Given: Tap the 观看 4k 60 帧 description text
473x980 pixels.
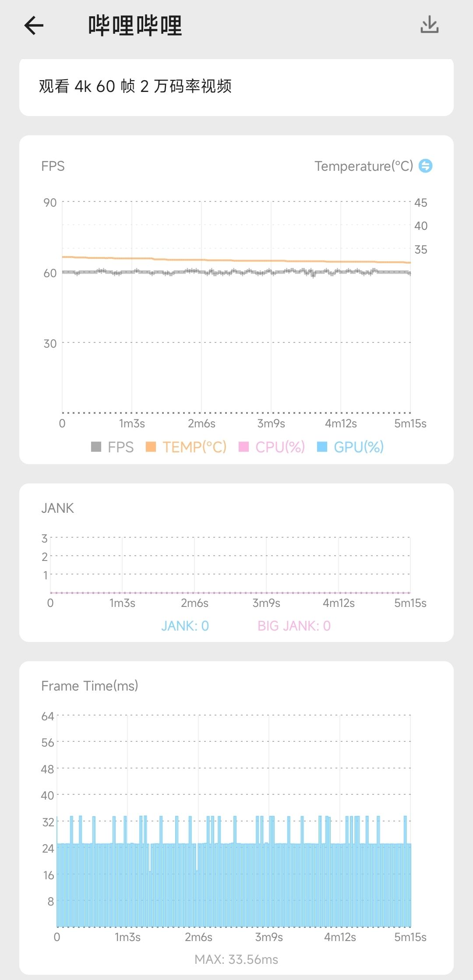Looking at the screenshot, I should (x=135, y=86).
